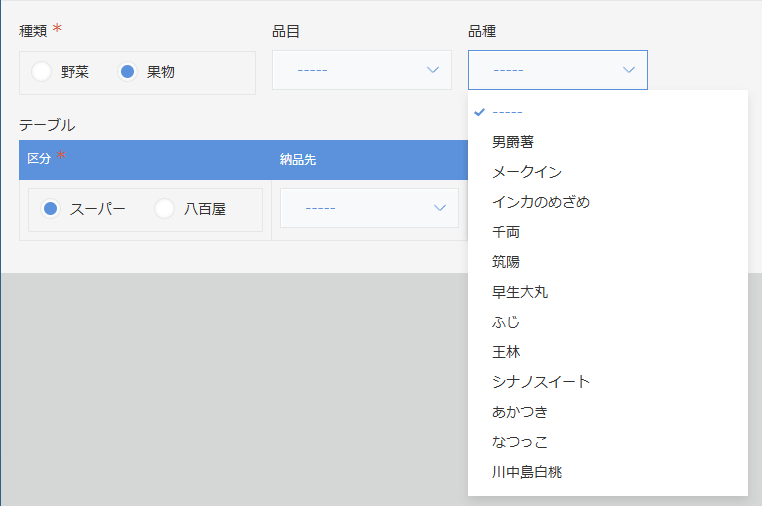This screenshot has width=762, height=506.
Task: Choose スーパー in the 区分 column
Action: (x=51, y=209)
